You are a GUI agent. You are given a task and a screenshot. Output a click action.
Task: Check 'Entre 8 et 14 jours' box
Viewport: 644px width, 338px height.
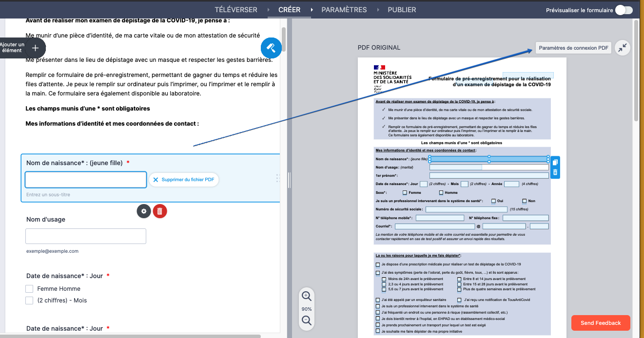[459, 279]
